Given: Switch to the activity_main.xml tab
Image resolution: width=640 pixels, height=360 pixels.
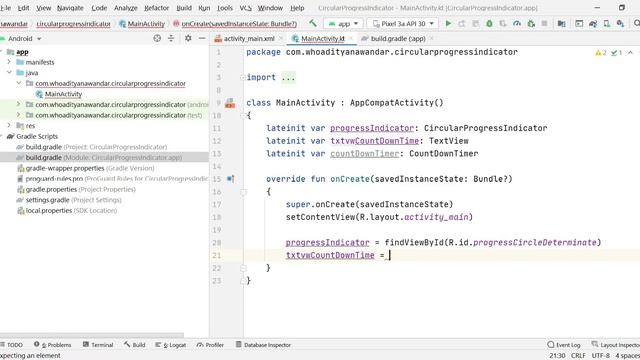Looking at the screenshot, I should pyautogui.click(x=249, y=38).
